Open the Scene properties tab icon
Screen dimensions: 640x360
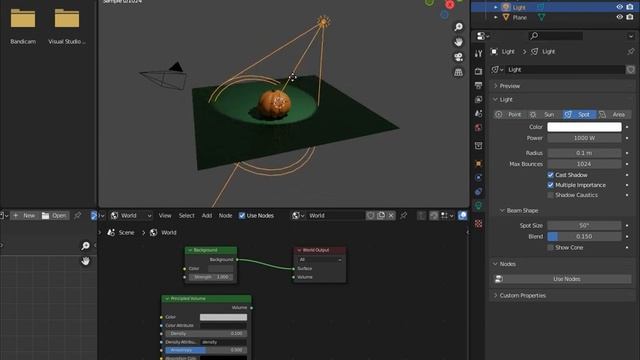tap(478, 113)
